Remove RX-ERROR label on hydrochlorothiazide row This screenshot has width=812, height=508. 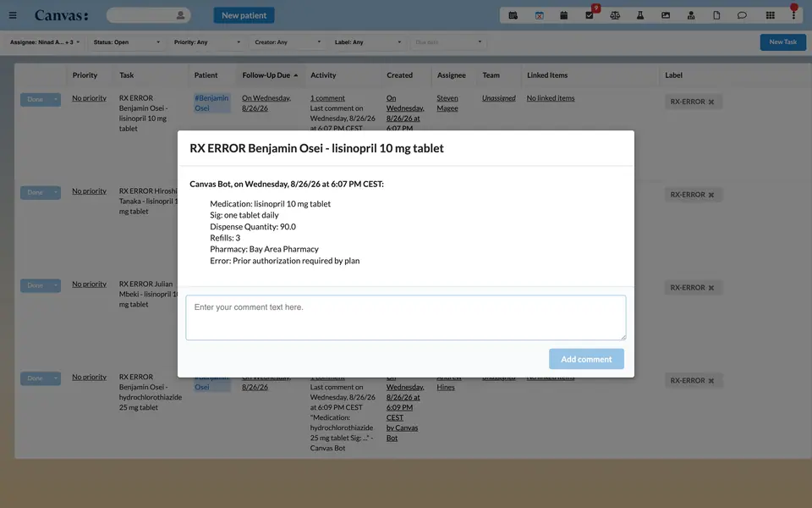coord(711,380)
